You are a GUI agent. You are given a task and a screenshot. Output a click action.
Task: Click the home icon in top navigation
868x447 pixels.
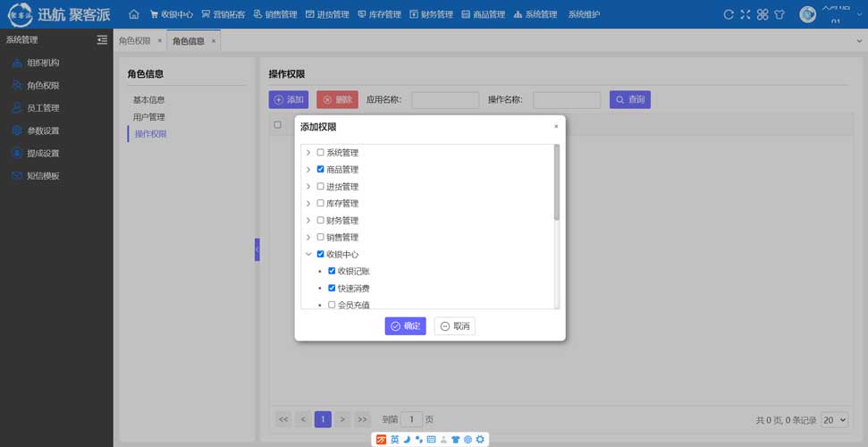pos(134,14)
